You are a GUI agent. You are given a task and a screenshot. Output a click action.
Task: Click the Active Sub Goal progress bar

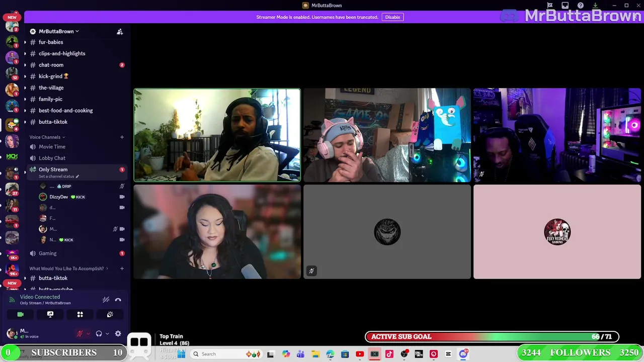click(492, 337)
